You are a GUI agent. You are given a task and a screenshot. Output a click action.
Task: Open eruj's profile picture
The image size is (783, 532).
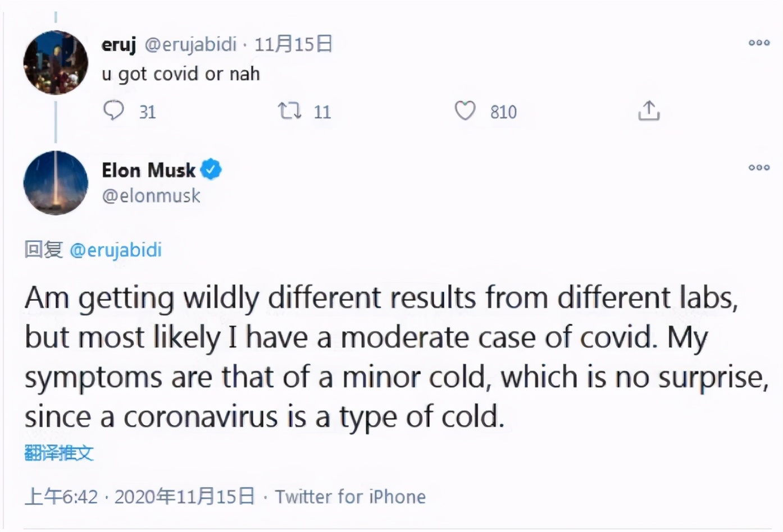pos(56,62)
